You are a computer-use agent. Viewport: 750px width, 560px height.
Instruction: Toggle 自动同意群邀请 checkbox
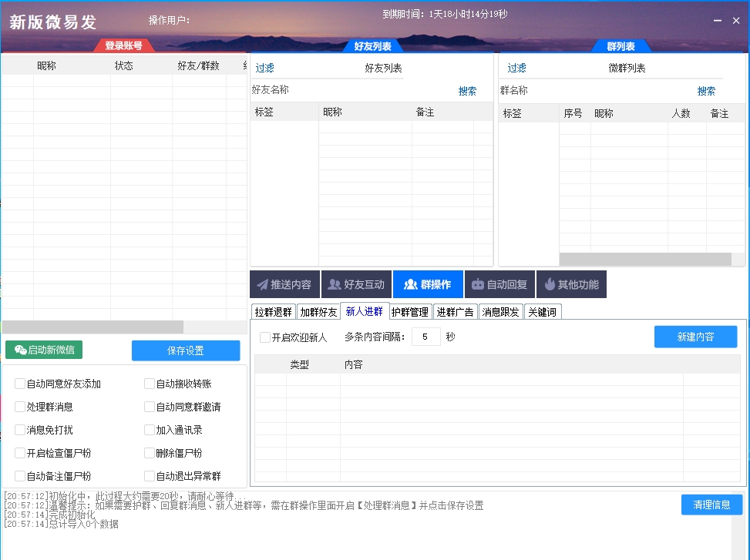[150, 407]
